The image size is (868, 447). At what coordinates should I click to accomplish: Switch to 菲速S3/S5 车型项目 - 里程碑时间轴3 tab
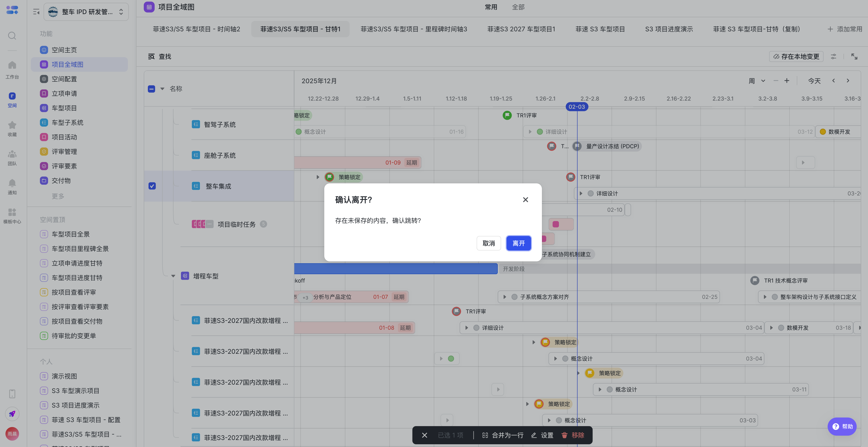coord(413,29)
